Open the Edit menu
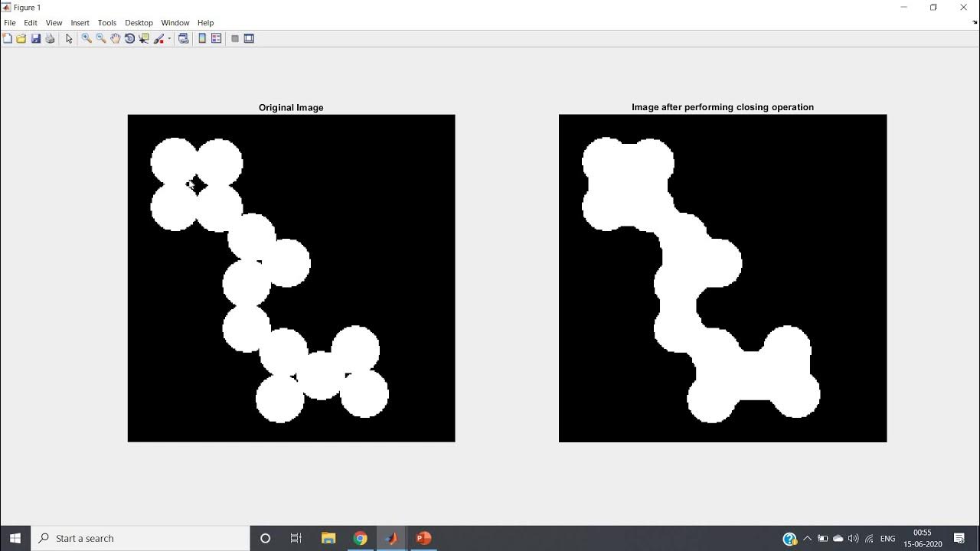Screen dimensions: 980x551 [x=31, y=23]
